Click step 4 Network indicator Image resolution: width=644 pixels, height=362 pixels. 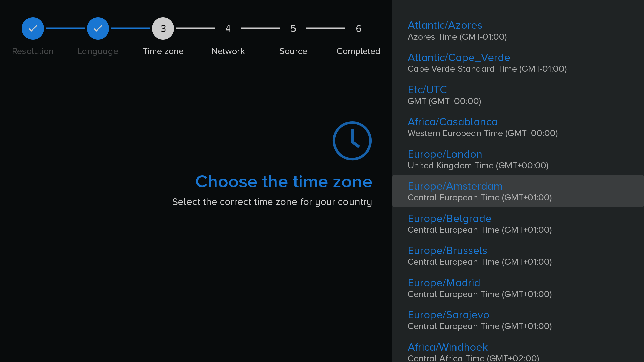tap(228, 28)
